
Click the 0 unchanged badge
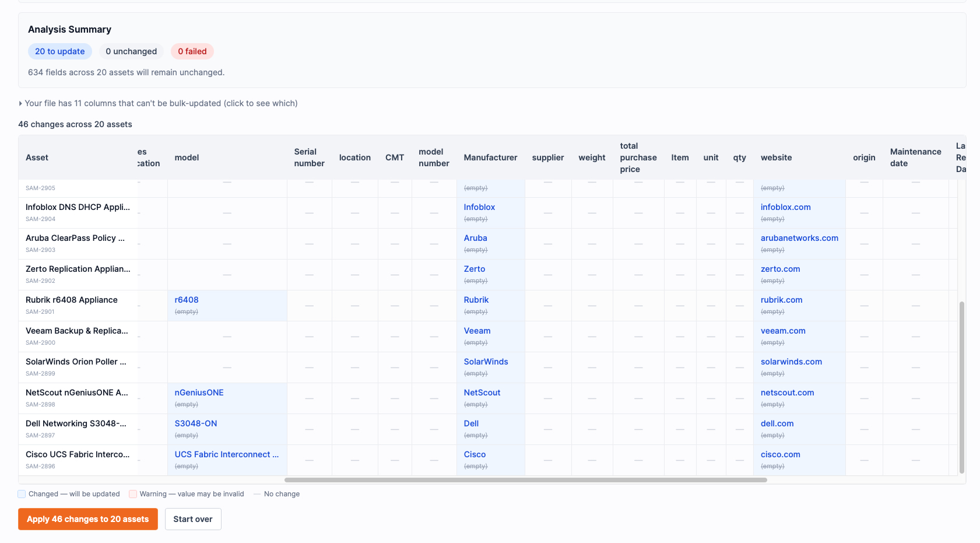point(131,51)
